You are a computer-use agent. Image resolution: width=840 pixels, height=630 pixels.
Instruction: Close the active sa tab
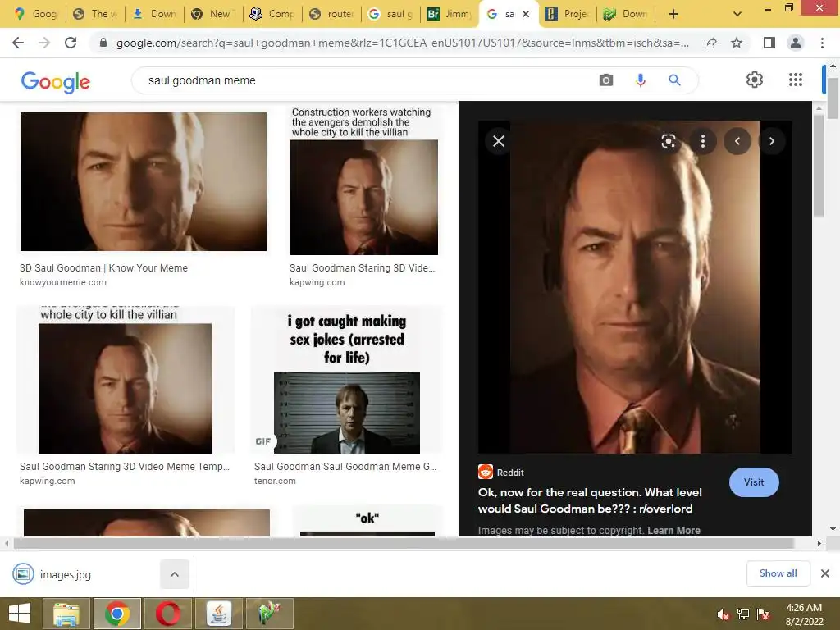[x=526, y=14]
